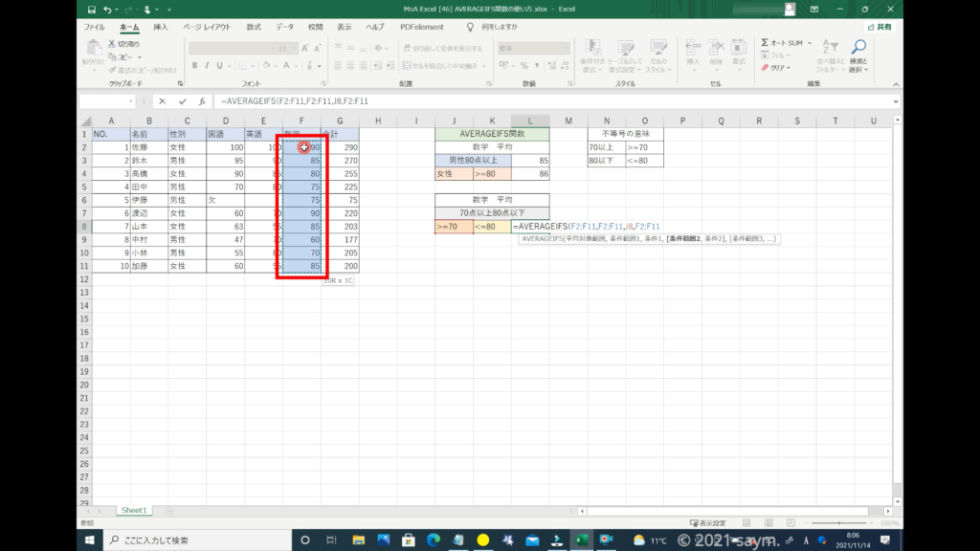Select the Sheet1 worksheet tab

pyautogui.click(x=134, y=511)
